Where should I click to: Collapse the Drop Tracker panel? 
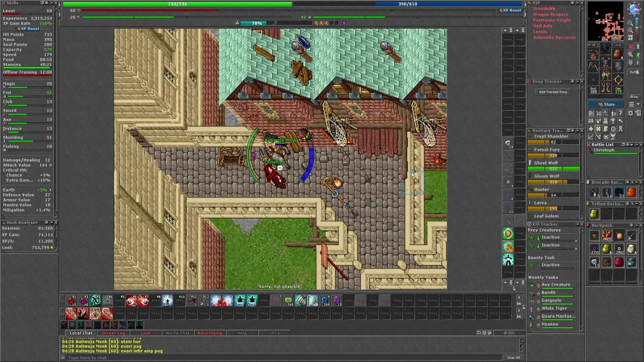(578, 81)
